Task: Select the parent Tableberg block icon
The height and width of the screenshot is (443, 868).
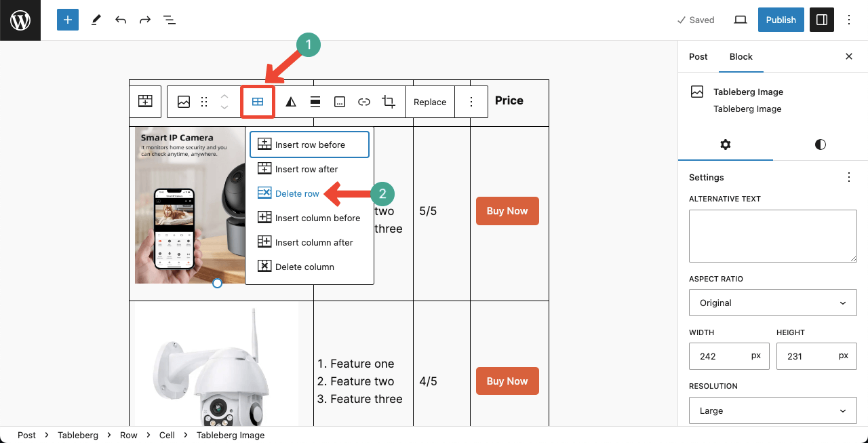Action: [144, 101]
